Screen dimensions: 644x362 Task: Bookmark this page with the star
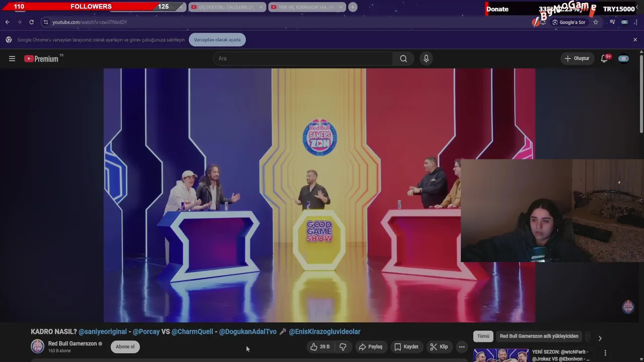[x=596, y=22]
